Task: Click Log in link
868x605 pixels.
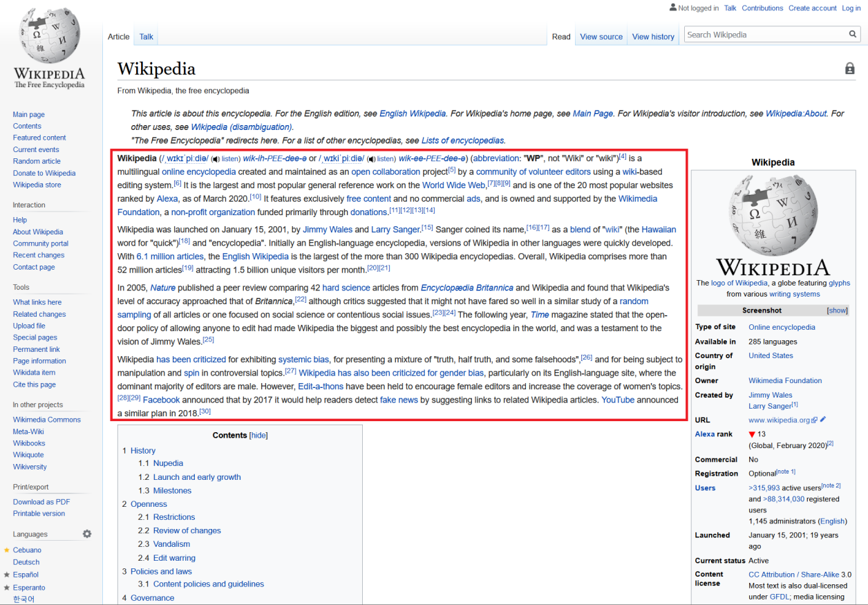Action: pyautogui.click(x=851, y=8)
